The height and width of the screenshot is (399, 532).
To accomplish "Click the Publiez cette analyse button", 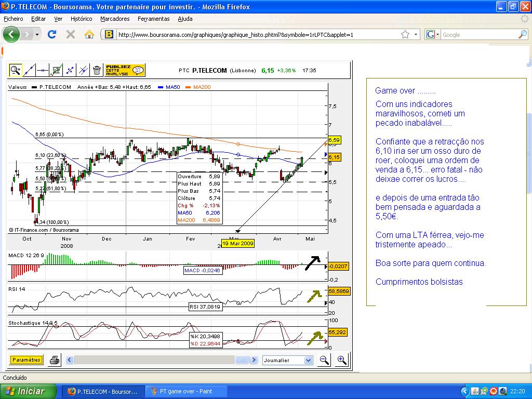I will [x=125, y=70].
